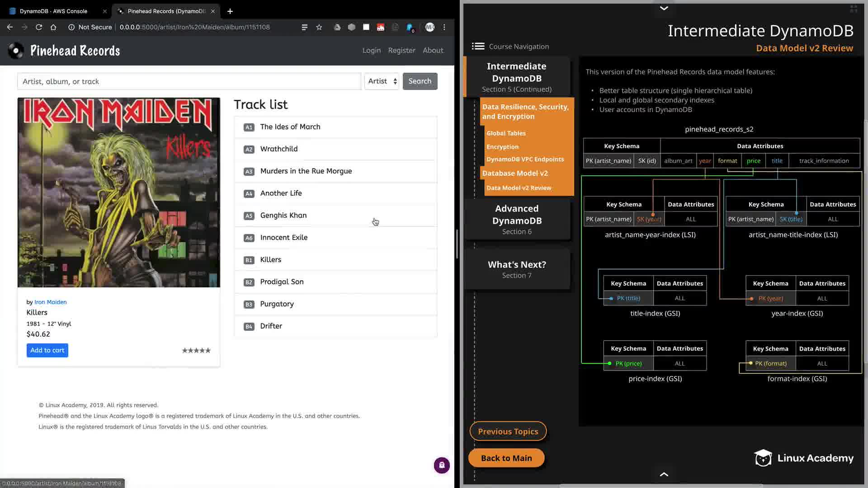Bookmark this page with the star icon
Image resolution: width=868 pixels, height=488 pixels.
tap(319, 27)
